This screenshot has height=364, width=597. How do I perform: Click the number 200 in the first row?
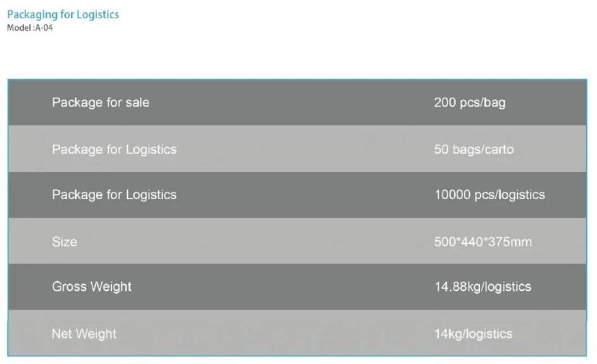click(x=445, y=102)
